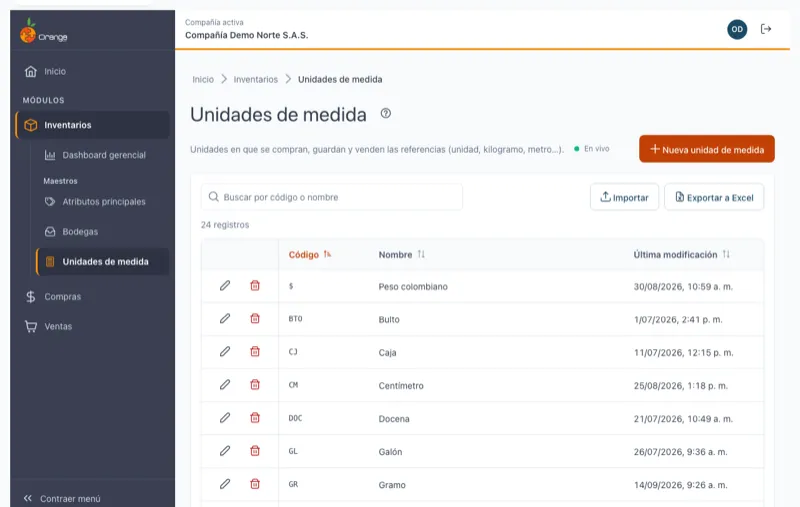Edit the Docena row
Screen dimensions: 800x507
point(225,418)
